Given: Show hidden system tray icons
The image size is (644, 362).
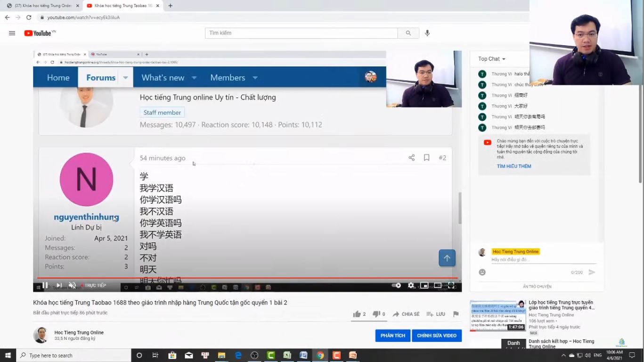Looking at the screenshot, I should click(x=563, y=355).
